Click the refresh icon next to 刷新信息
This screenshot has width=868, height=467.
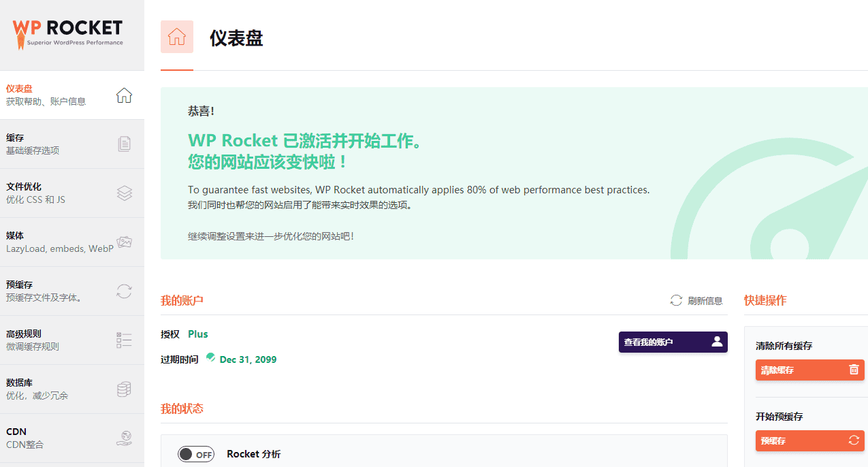click(676, 300)
